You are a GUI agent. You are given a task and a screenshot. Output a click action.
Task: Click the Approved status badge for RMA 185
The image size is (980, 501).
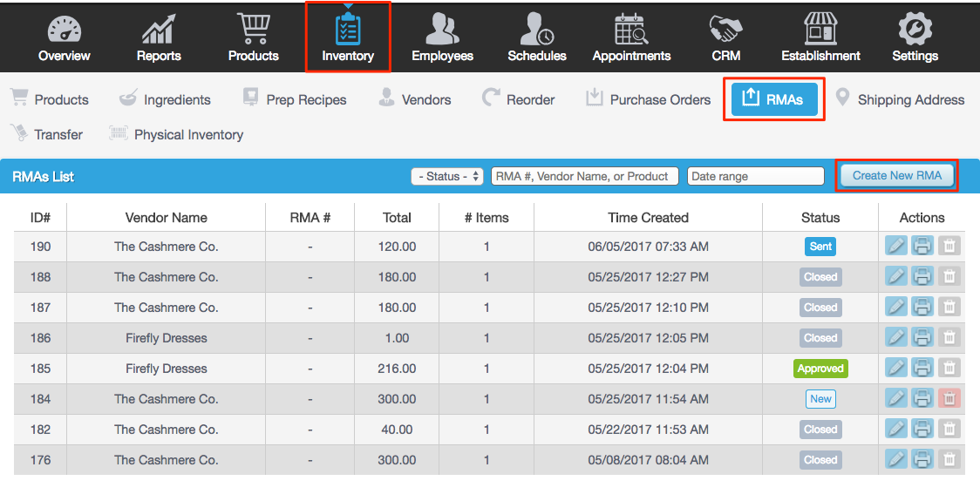(820, 369)
